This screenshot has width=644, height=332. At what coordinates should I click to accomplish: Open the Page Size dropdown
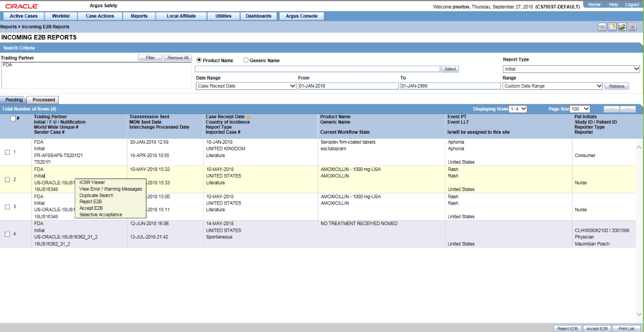[x=580, y=109]
